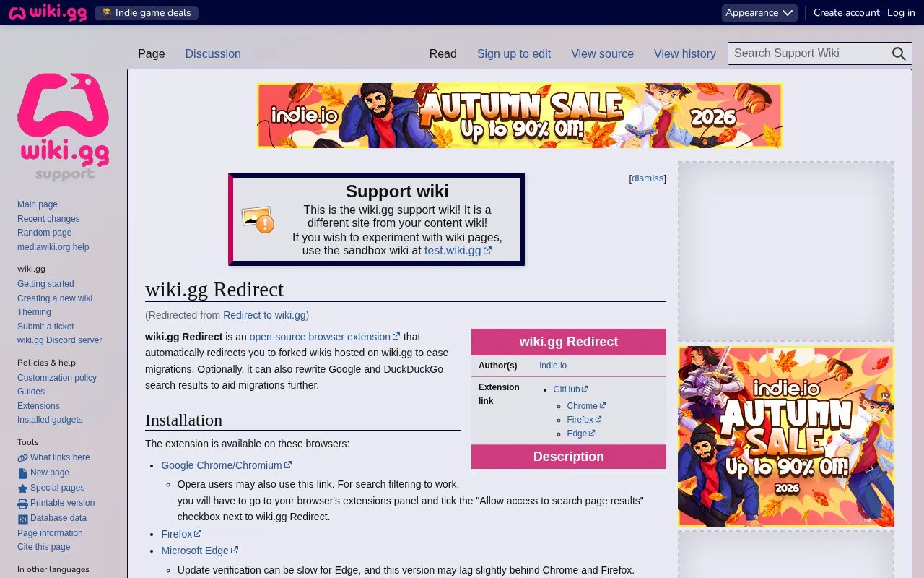
Task: Open the Google Chrome/Chromium install link
Action: click(226, 465)
